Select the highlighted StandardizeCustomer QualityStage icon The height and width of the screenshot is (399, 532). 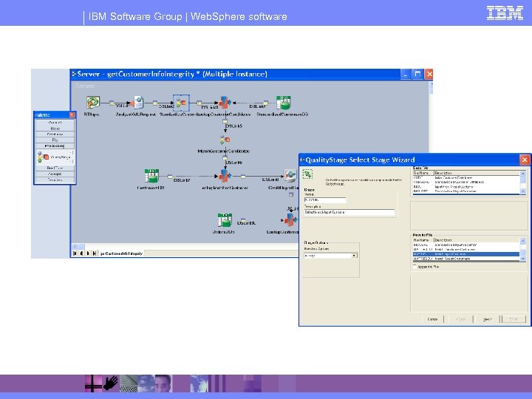click(x=181, y=102)
